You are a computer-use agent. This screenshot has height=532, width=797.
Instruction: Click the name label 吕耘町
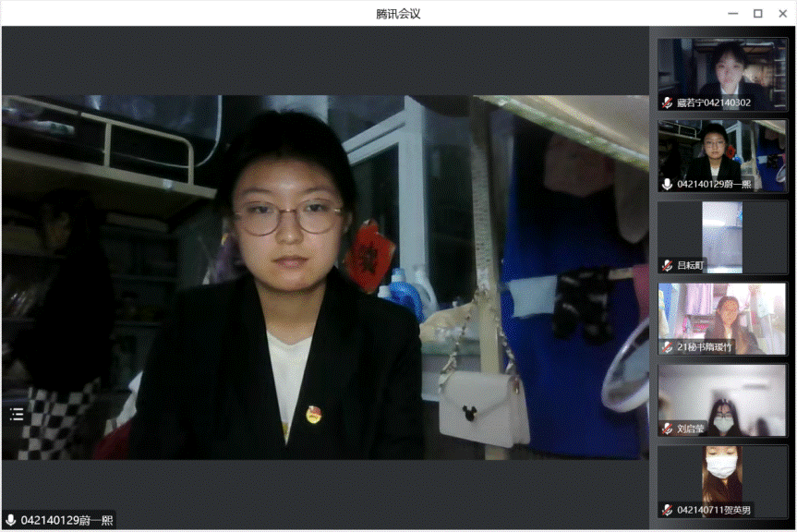click(x=690, y=265)
